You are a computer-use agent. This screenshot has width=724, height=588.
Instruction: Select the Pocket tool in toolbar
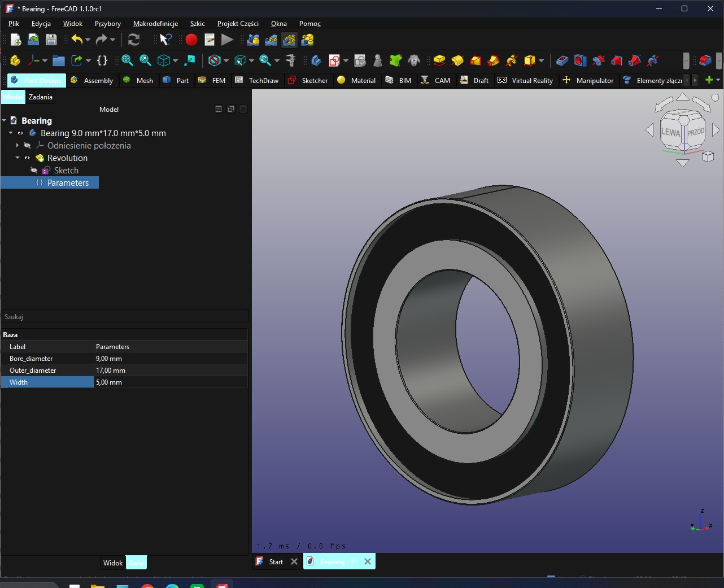(562, 60)
